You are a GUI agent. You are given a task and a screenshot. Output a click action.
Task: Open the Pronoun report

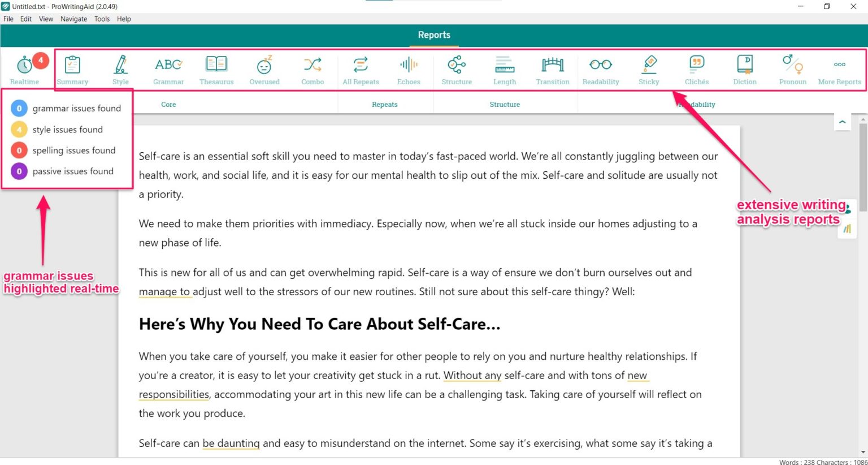coord(792,68)
